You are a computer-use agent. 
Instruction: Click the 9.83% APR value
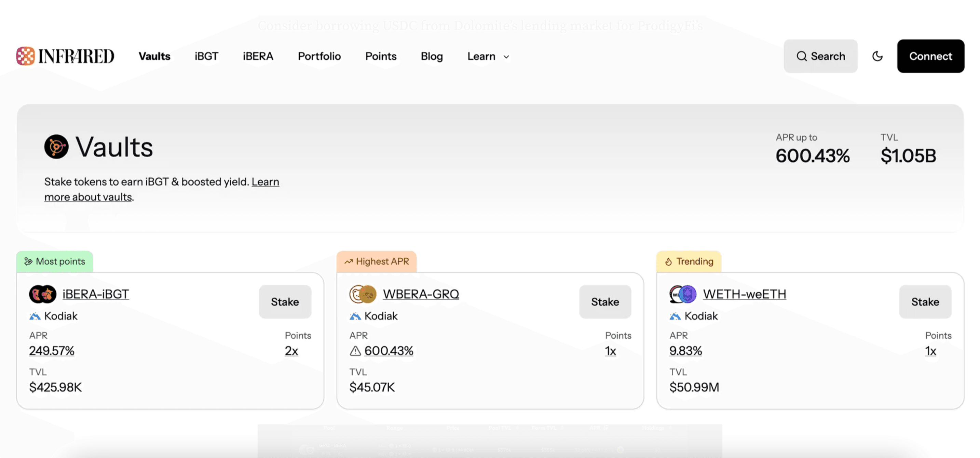point(685,351)
